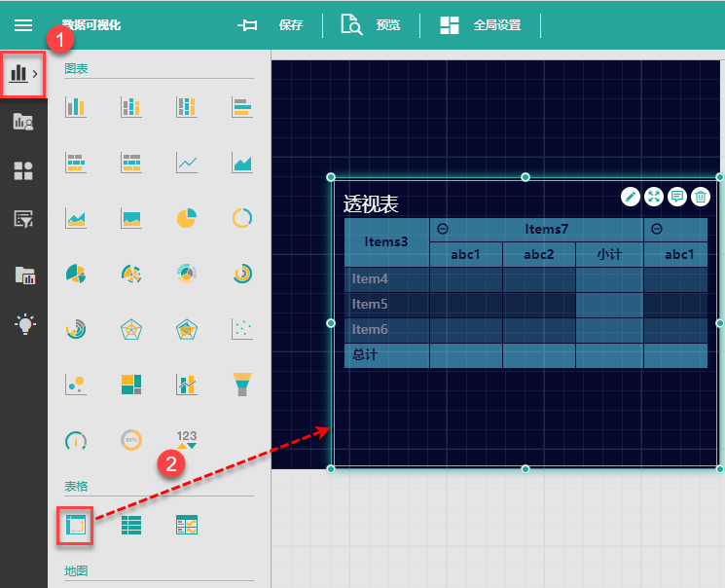Click the 123 KPI number card icon
The height and width of the screenshot is (588, 725).
point(187,440)
